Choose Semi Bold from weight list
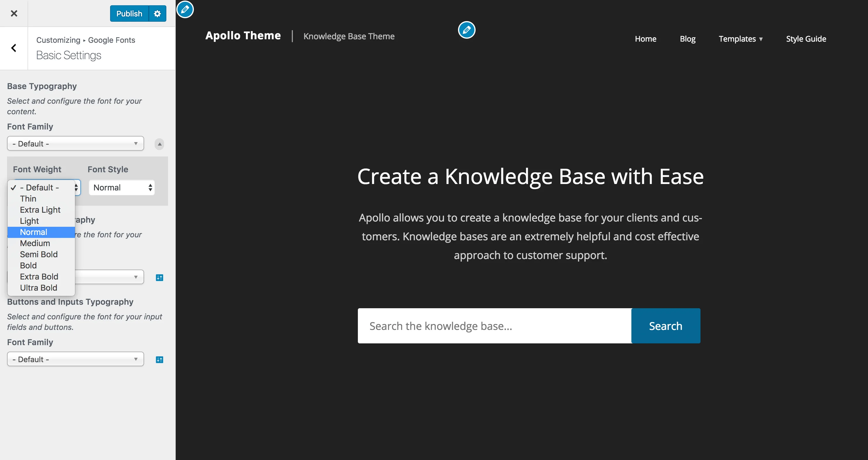This screenshot has height=460, width=868. (39, 254)
